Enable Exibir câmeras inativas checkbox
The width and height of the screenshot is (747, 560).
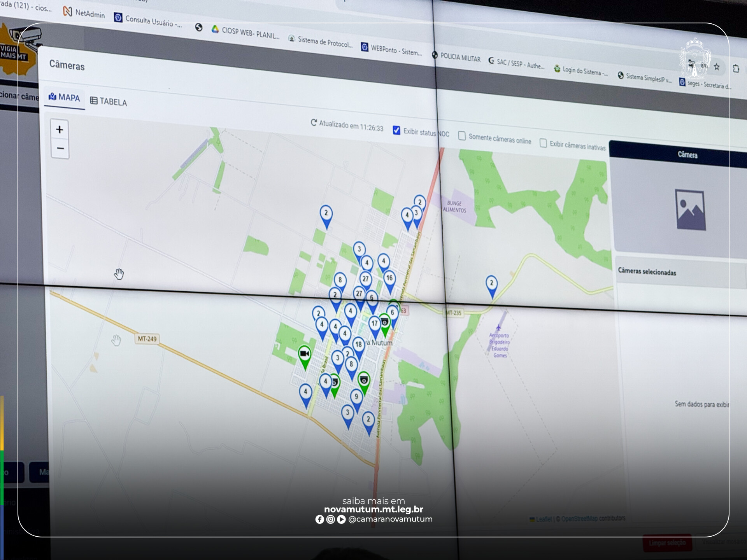point(543,143)
